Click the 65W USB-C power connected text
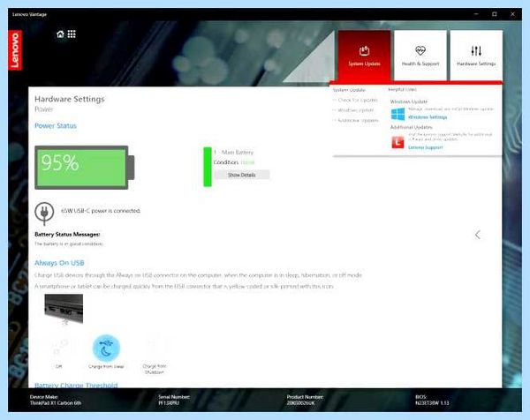 click(101, 211)
